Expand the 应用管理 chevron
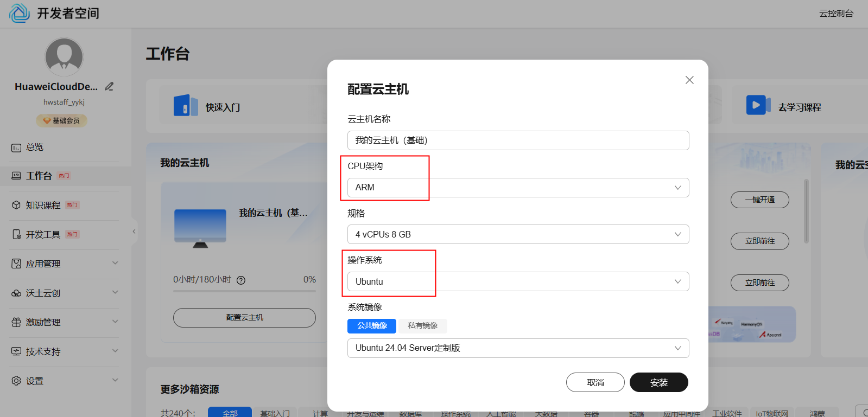The width and height of the screenshot is (868, 417). [x=115, y=263]
